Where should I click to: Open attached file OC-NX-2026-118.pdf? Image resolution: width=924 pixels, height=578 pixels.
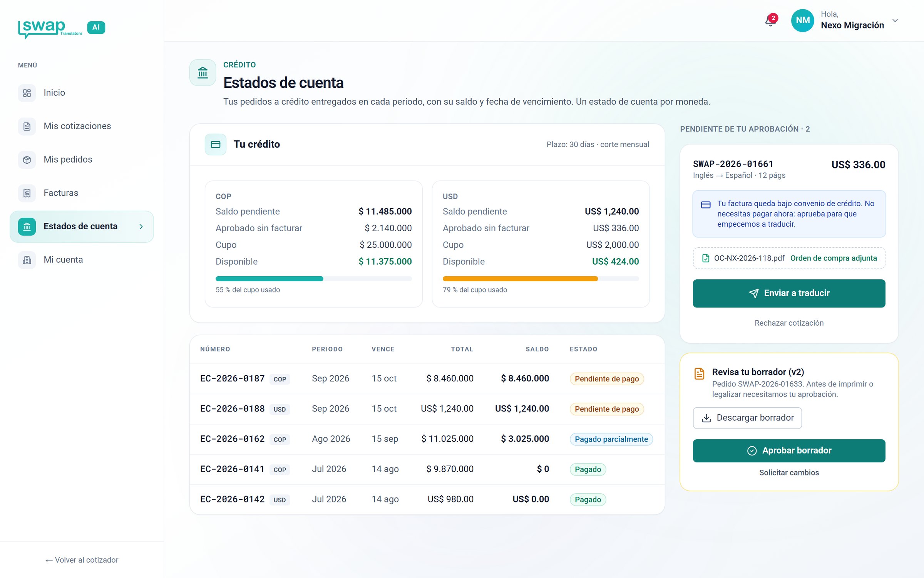pos(749,258)
